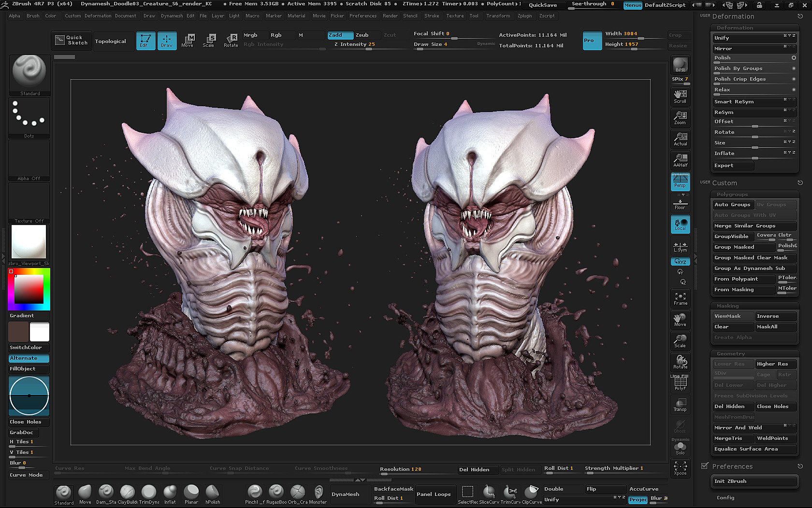
Task: Enable the Zsub mode
Action: pos(367,35)
